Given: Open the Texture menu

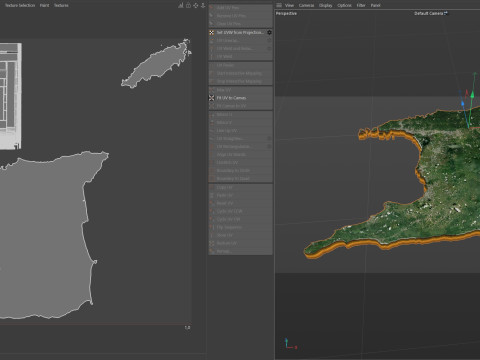Looking at the screenshot, I should [x=61, y=5].
